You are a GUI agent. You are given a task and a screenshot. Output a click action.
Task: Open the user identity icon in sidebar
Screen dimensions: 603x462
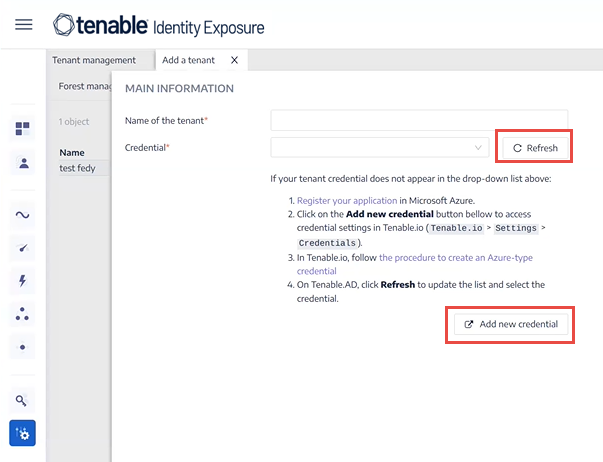pyautogui.click(x=24, y=163)
